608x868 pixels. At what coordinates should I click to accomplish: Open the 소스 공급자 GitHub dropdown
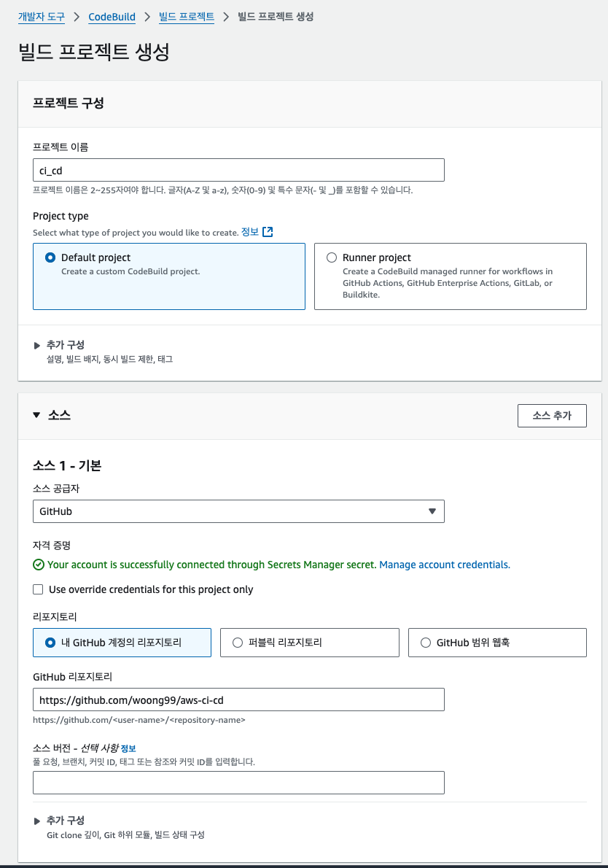point(238,511)
